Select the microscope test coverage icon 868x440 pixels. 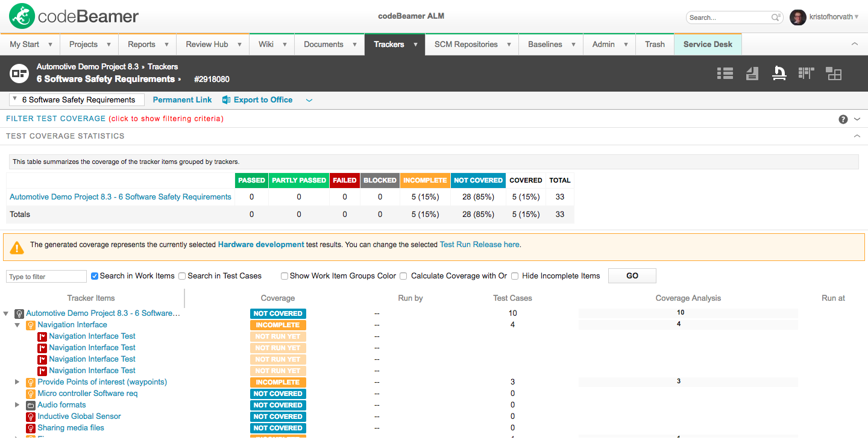(779, 74)
